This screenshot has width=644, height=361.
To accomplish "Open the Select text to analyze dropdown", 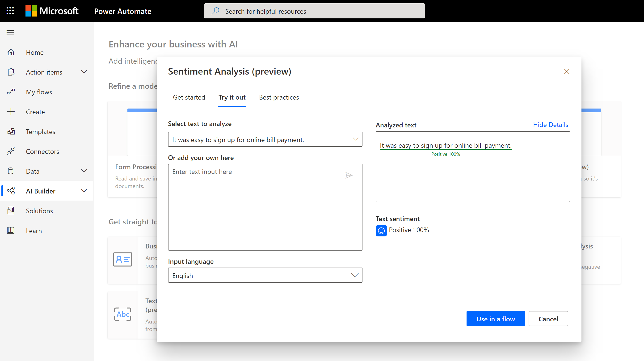I will click(265, 139).
